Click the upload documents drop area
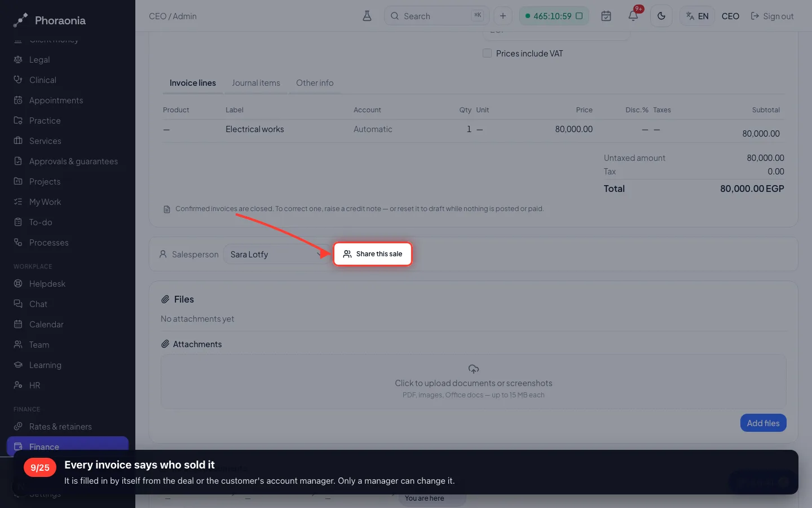Screen dimensions: 812x508 pos(474,382)
